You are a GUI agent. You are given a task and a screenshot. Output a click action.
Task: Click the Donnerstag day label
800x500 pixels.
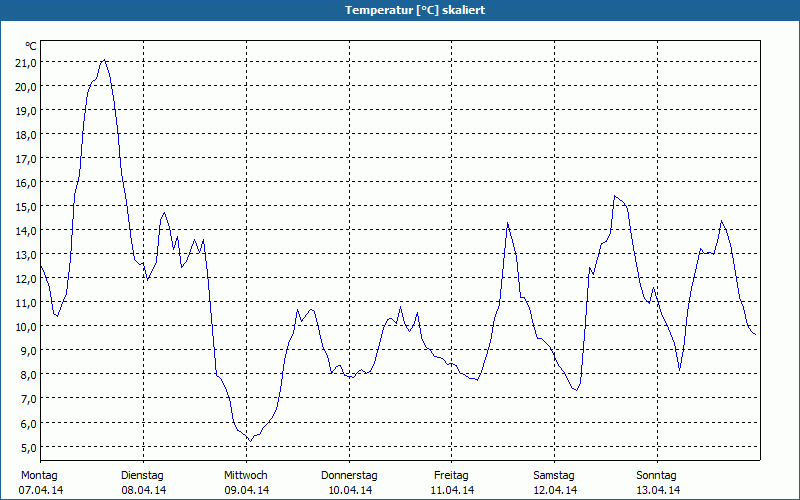coord(349,476)
